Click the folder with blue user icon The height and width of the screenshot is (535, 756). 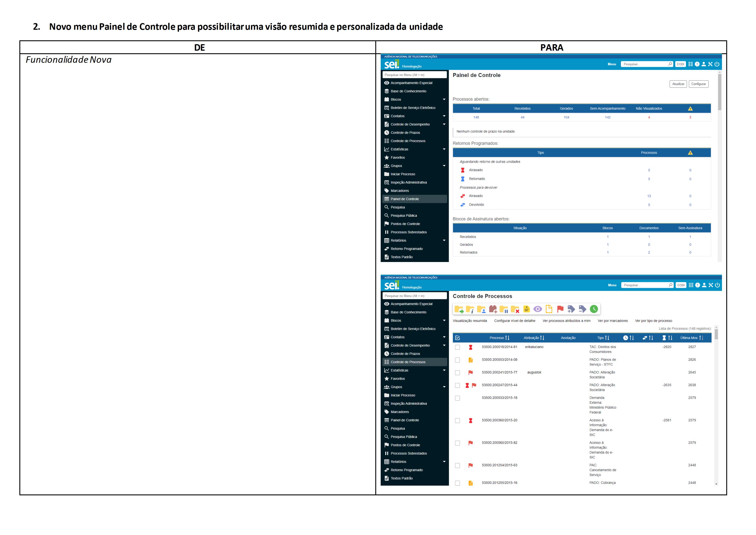481,309
